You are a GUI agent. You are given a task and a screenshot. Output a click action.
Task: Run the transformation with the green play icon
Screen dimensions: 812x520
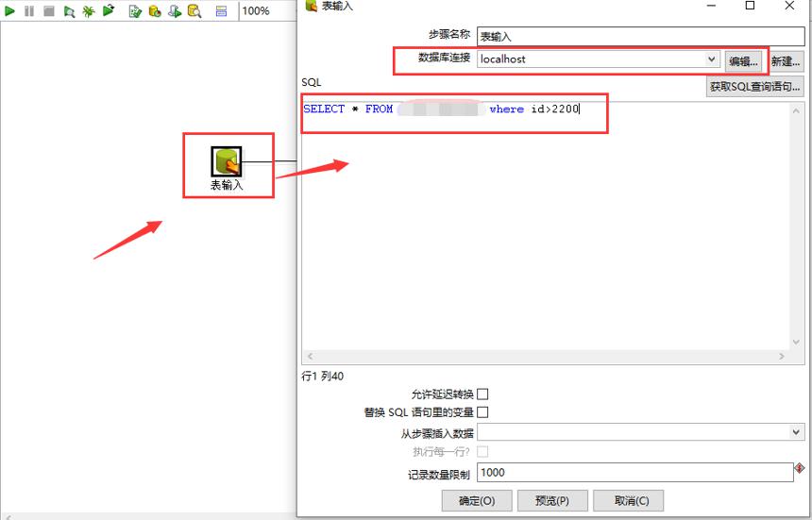point(9,11)
